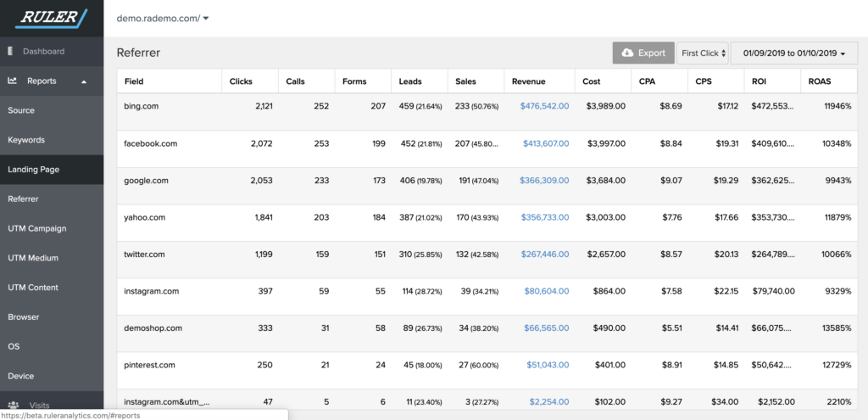The height and width of the screenshot is (420, 868).
Task: Click the cloud download icon on Export
Action: (x=627, y=53)
